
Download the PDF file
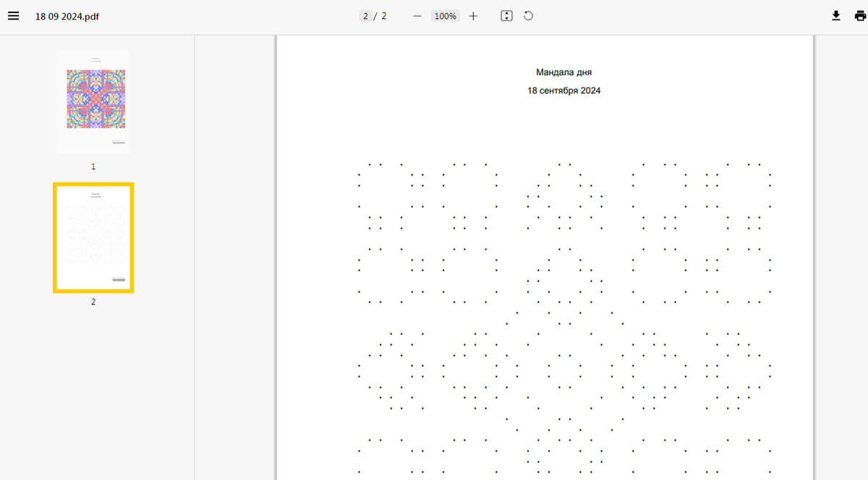coord(836,16)
